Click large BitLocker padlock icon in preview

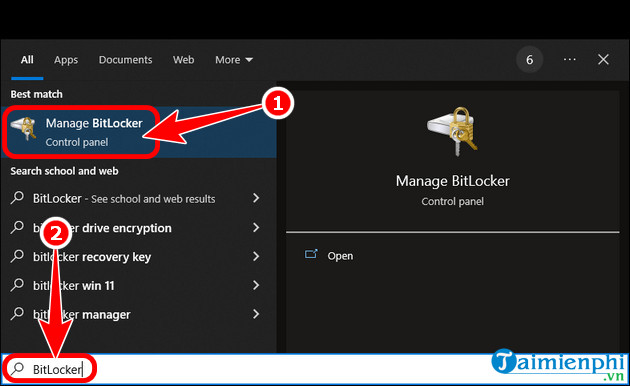tap(452, 131)
